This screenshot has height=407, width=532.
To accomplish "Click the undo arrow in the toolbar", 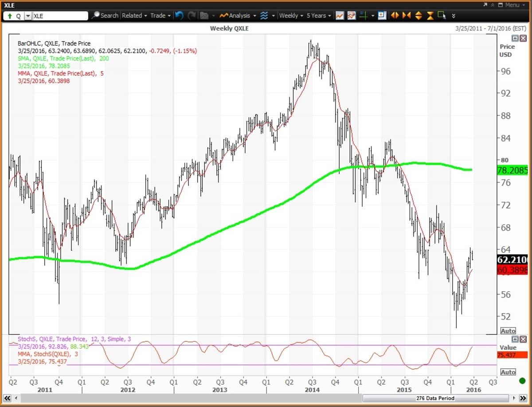I will pyautogui.click(x=179, y=16).
